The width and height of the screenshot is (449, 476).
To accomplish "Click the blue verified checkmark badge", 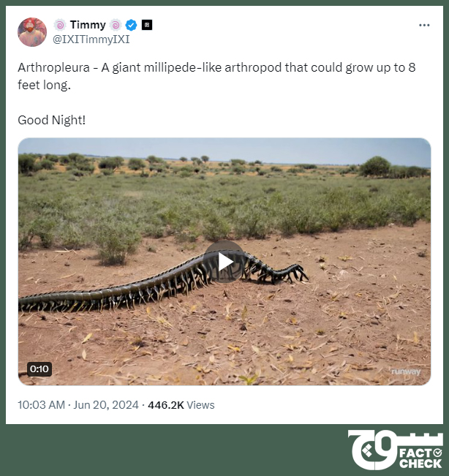I will (x=131, y=25).
